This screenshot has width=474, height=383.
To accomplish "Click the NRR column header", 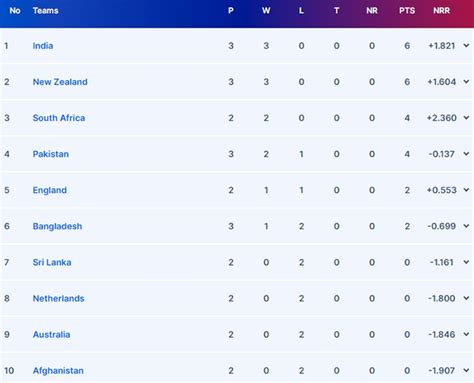I will pyautogui.click(x=441, y=11).
